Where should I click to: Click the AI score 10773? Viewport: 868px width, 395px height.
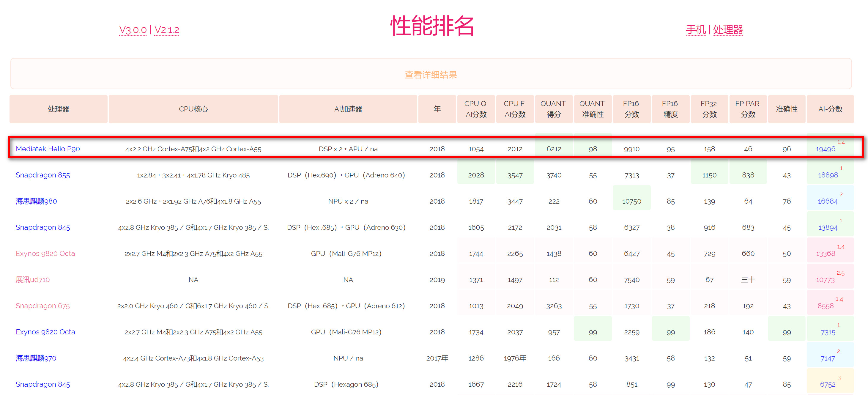pos(825,280)
